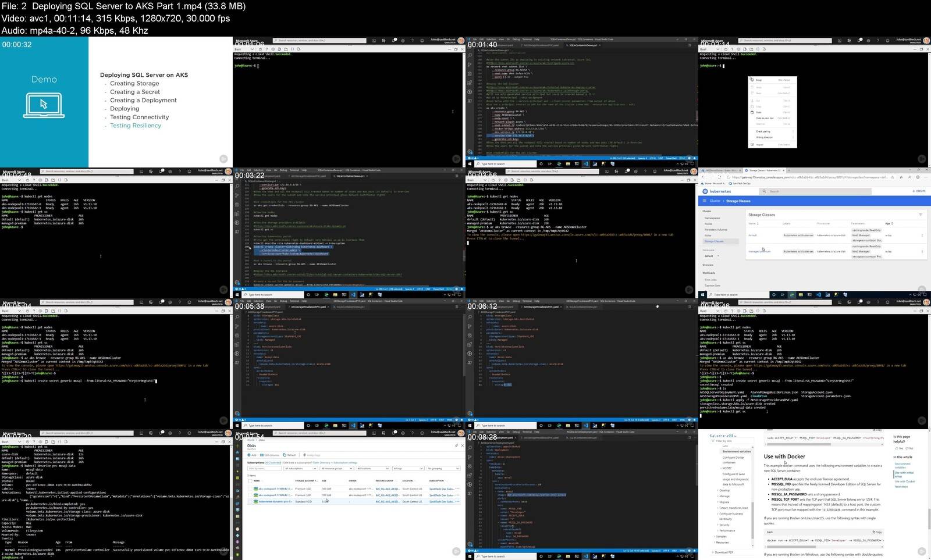This screenshot has height=560, width=931.
Task: Close the Disks blade with the X icon
Action: [463, 445]
